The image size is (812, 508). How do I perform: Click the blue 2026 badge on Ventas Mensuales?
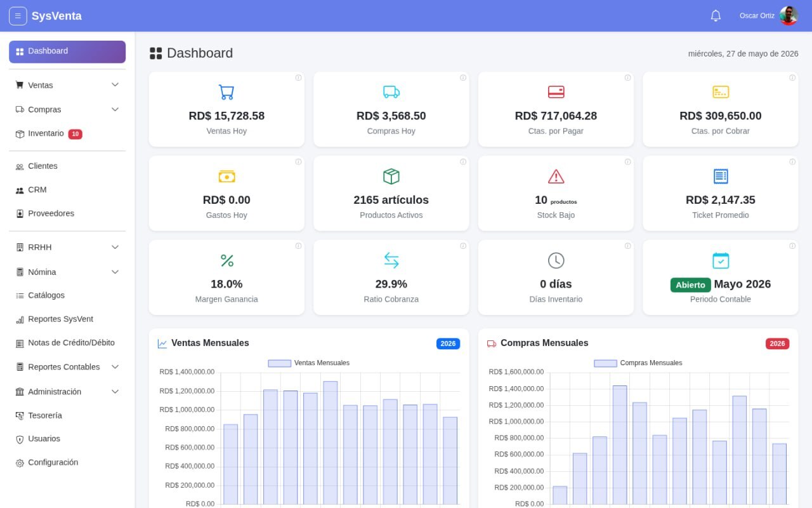(x=448, y=344)
